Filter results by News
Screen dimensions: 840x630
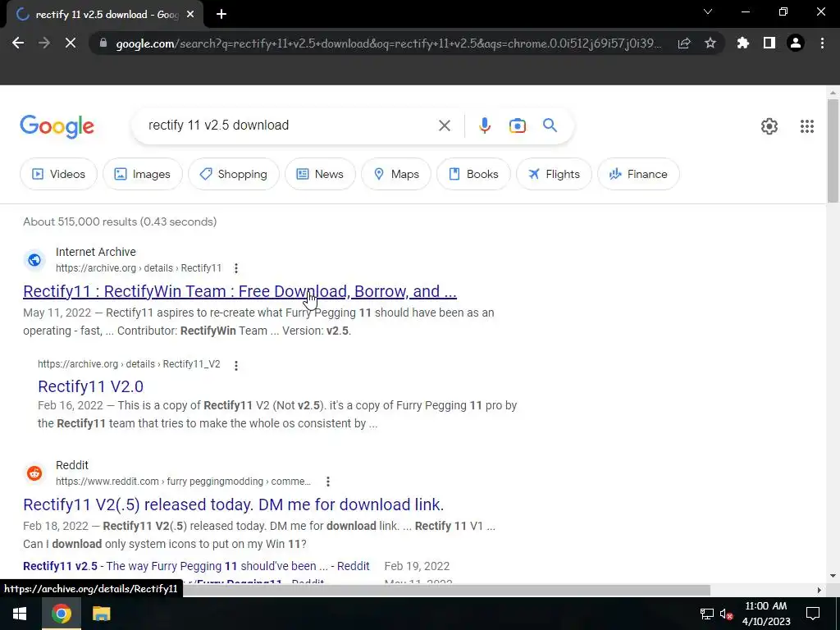tap(320, 174)
